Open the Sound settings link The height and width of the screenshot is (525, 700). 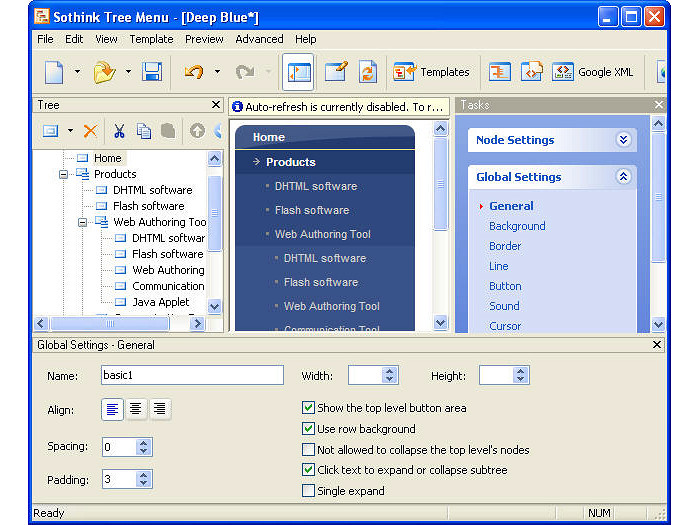tap(504, 306)
